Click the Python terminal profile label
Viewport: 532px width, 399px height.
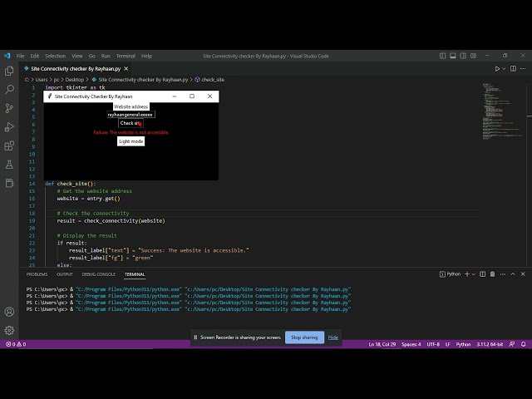[x=451, y=274]
